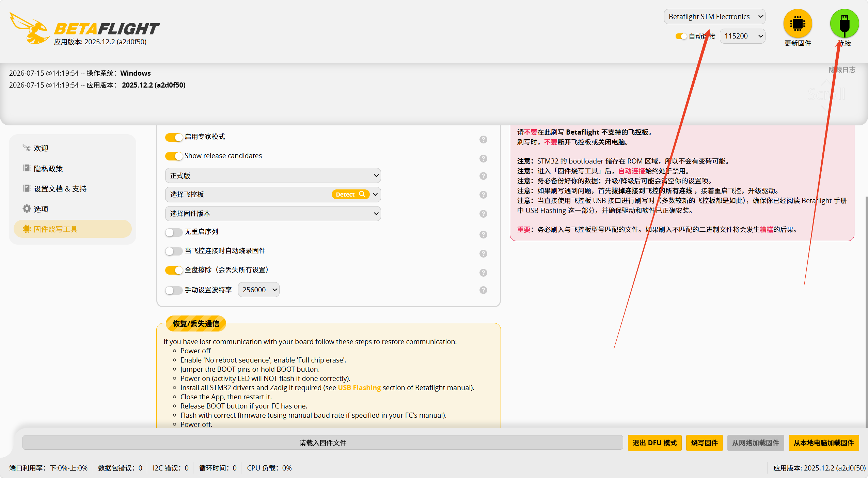
Task: Open the 设置文档 & 支持 tab
Action: click(x=73, y=189)
